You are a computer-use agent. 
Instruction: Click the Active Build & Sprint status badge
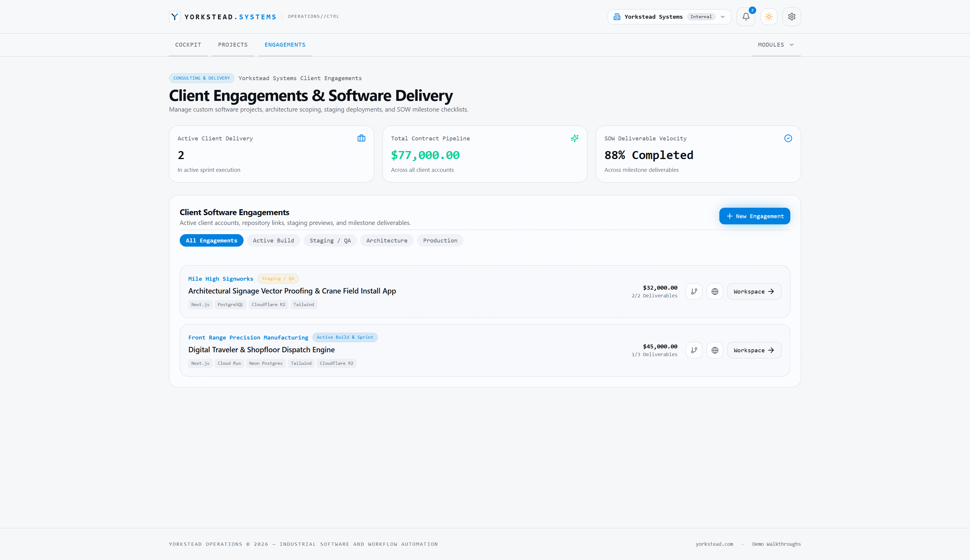345,337
